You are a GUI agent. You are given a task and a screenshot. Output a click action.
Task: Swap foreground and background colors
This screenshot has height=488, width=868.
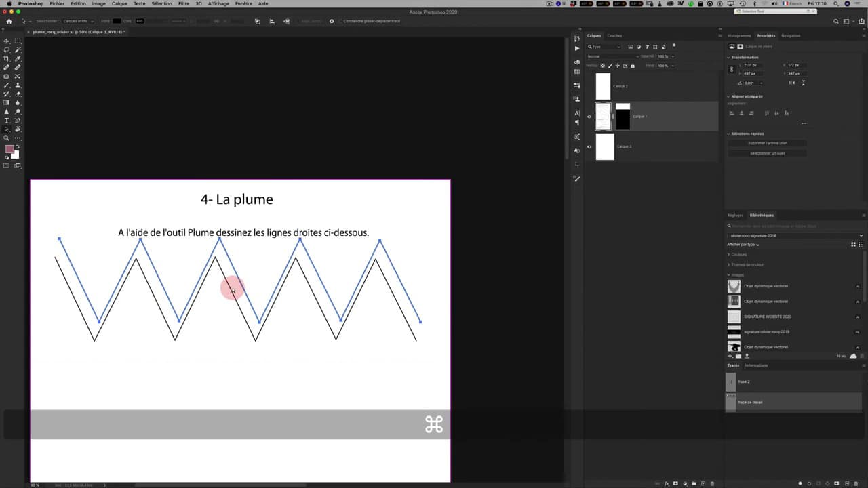pyautogui.click(x=18, y=146)
